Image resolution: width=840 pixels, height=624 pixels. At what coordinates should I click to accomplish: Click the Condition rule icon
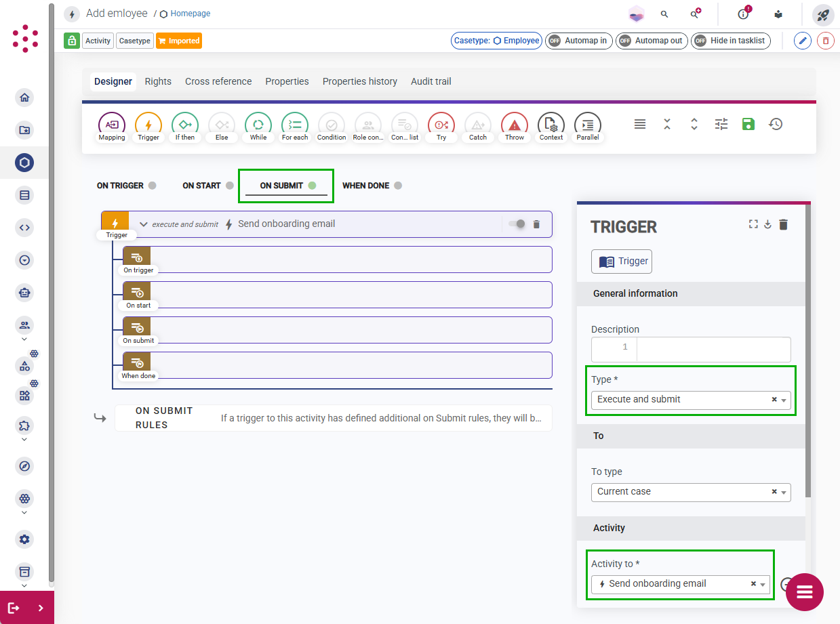pos(332,126)
